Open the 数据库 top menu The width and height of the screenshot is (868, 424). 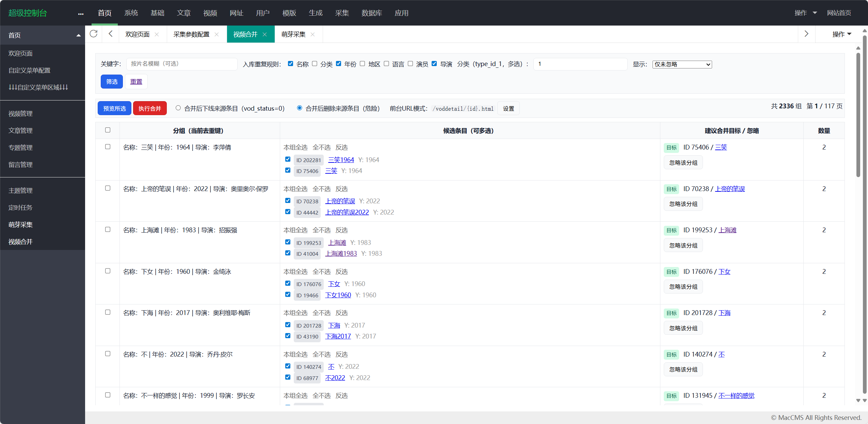(x=372, y=13)
